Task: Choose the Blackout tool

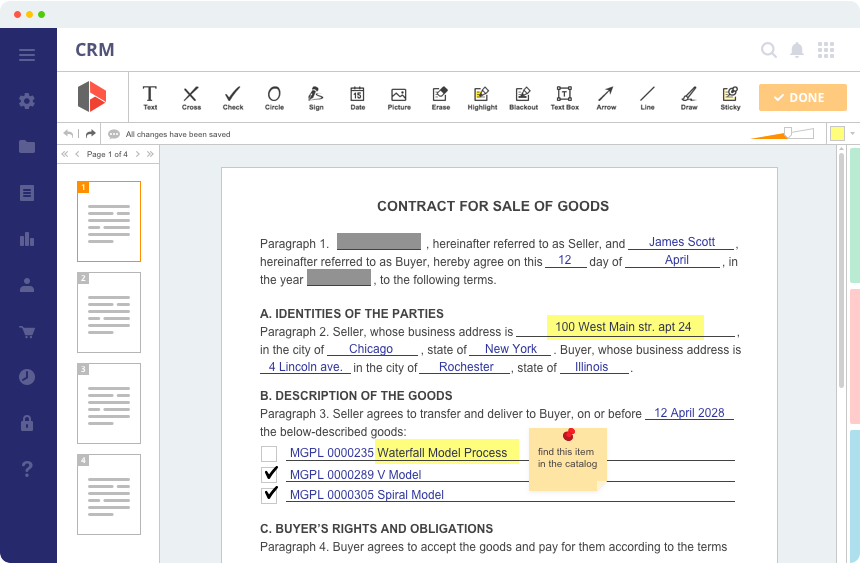Action: coord(523,97)
